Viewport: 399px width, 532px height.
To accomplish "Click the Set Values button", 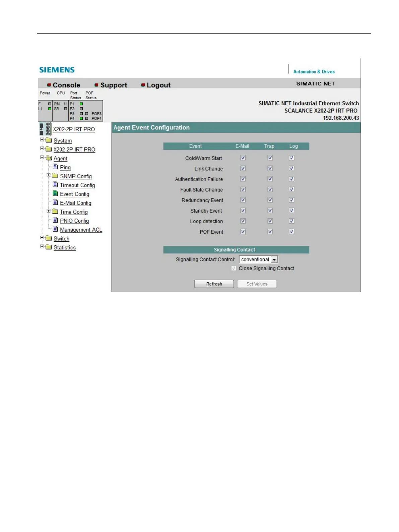I will tap(257, 284).
